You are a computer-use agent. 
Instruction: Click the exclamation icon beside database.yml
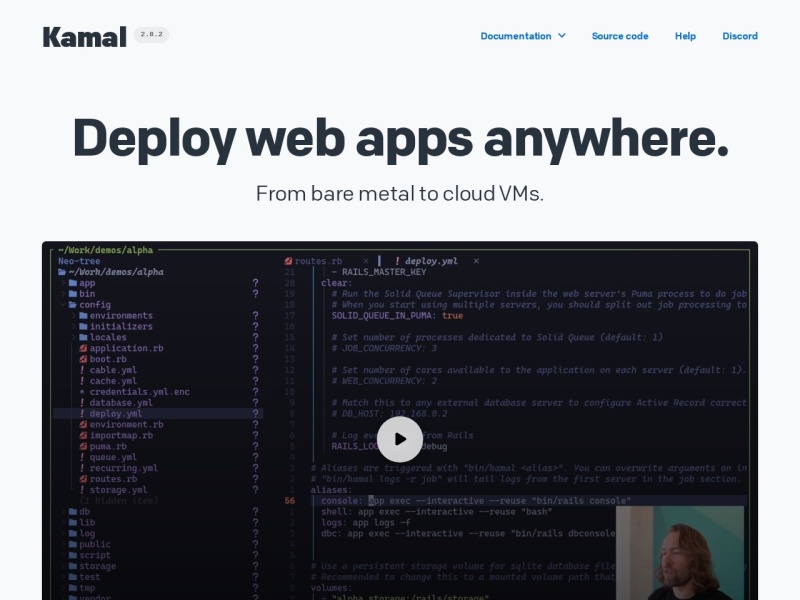[x=82, y=403]
